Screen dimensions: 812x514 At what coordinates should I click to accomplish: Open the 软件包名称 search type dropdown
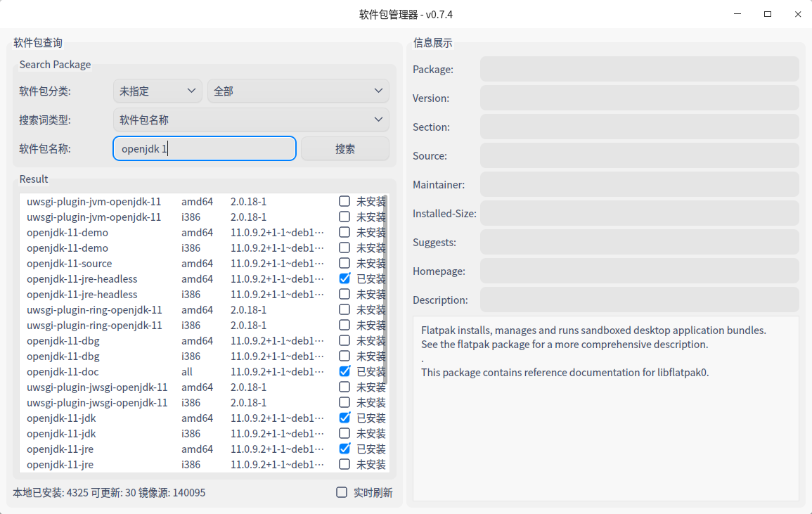pos(251,120)
